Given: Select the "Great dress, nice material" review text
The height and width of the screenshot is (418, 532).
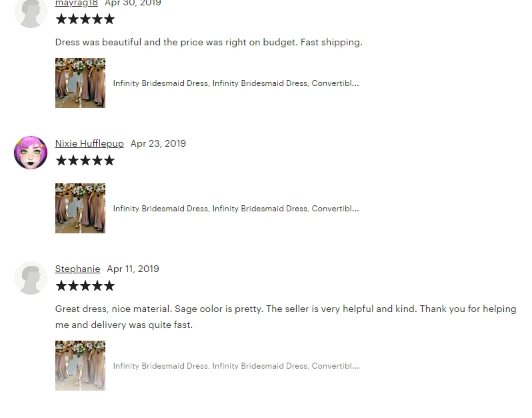Looking at the screenshot, I should [x=286, y=317].
